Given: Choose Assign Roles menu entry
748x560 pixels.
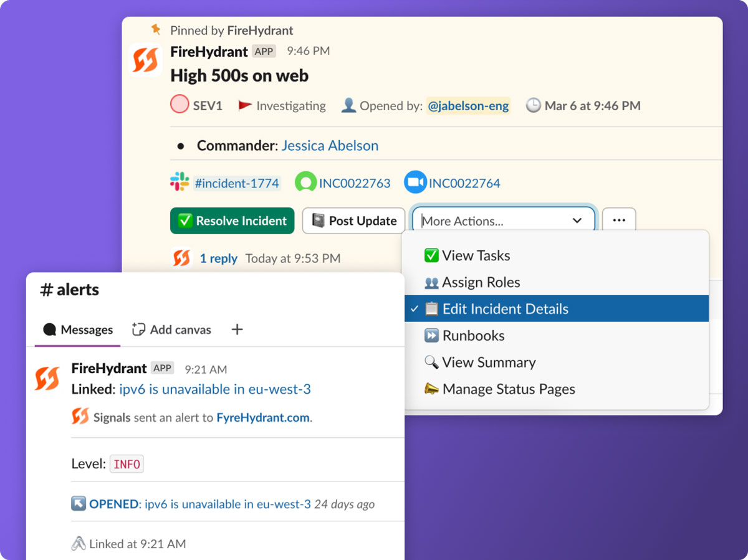Looking at the screenshot, I should 557,282.
